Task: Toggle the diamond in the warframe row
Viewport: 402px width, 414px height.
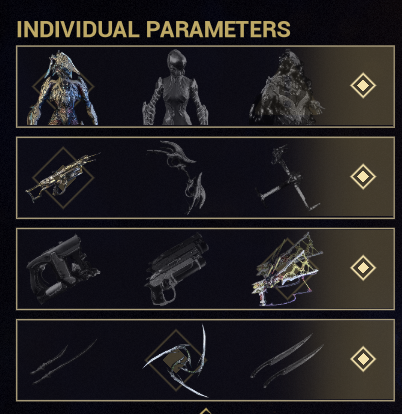Action: point(363,86)
